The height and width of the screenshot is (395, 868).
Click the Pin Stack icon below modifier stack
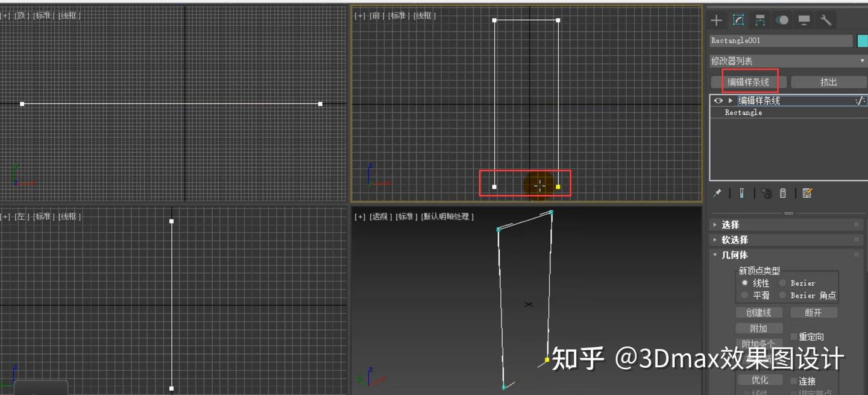[717, 193]
